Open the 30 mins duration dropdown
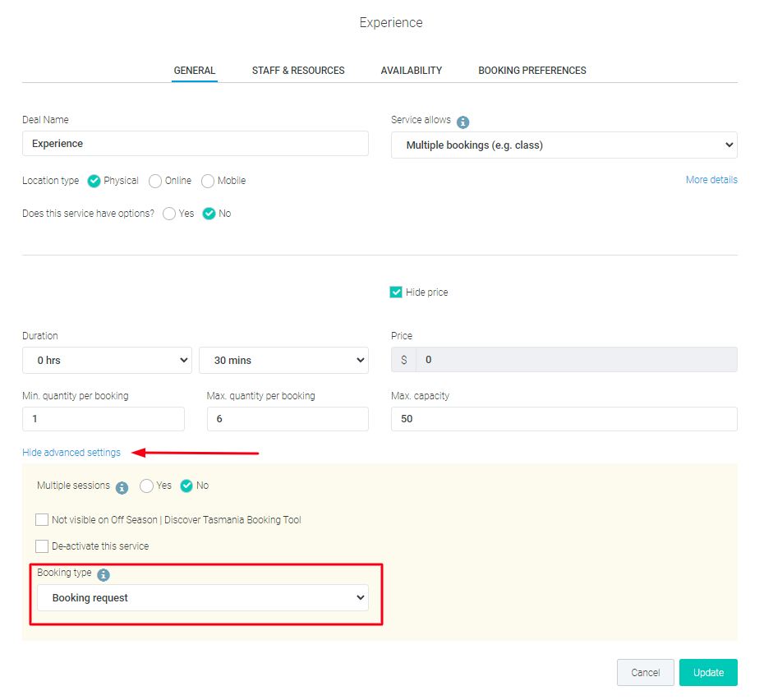 [x=283, y=360]
